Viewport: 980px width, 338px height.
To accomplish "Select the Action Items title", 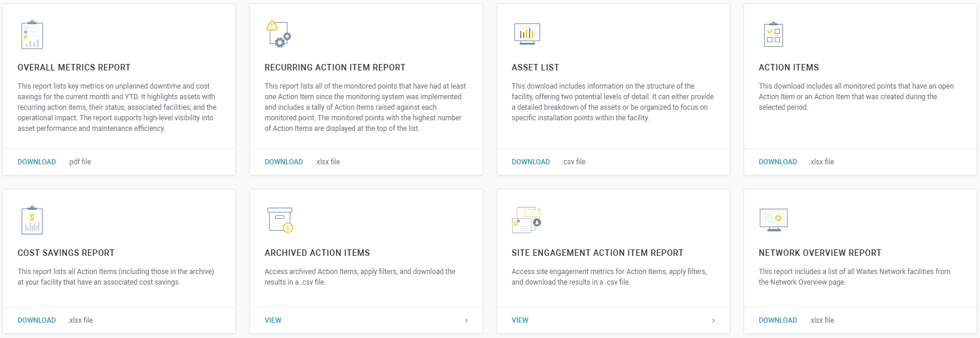I will (x=789, y=67).
